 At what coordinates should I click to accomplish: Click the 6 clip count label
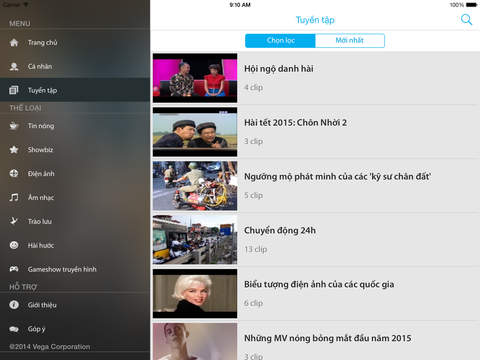pos(253,303)
